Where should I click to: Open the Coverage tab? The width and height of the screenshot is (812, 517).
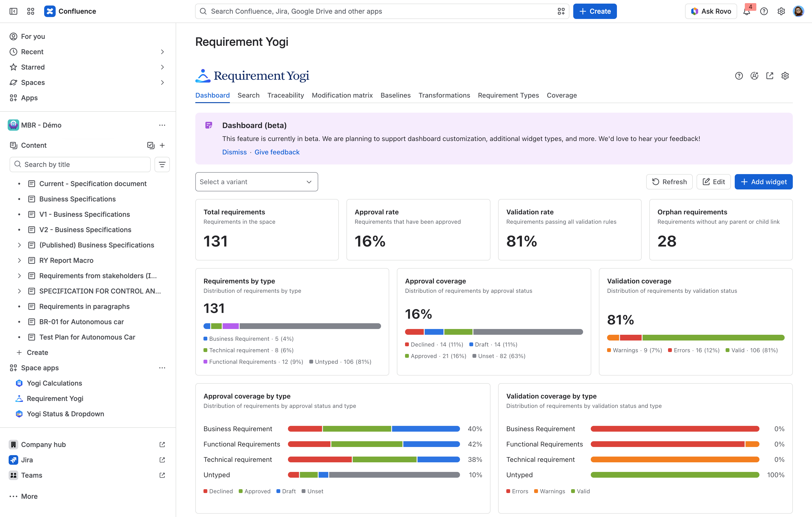562,95
